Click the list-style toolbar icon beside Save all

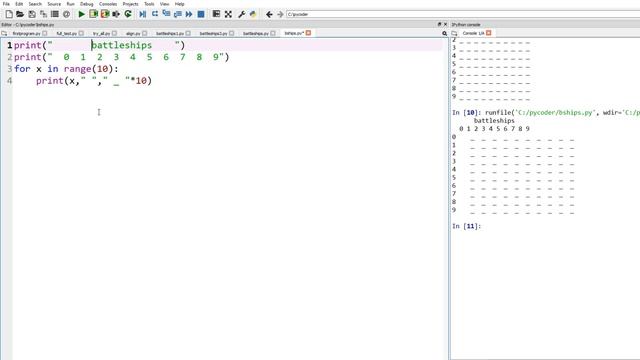tap(55, 14)
